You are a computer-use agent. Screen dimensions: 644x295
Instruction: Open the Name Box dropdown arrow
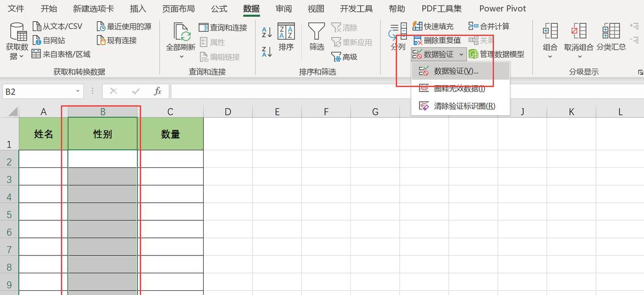tap(78, 91)
